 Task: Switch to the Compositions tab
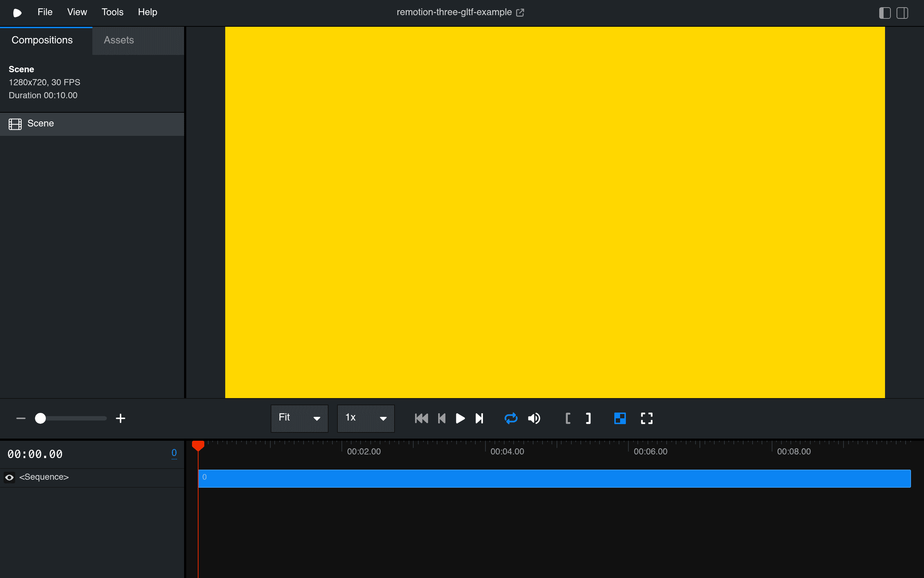(x=46, y=40)
